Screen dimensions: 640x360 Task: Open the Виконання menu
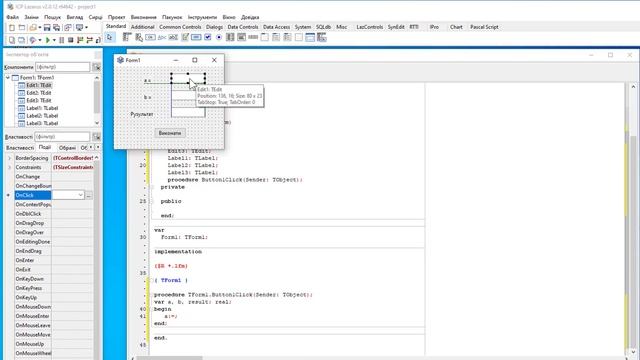coord(144,17)
